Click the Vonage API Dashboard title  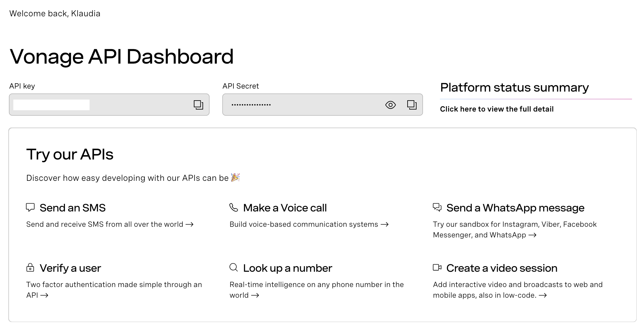[122, 57]
